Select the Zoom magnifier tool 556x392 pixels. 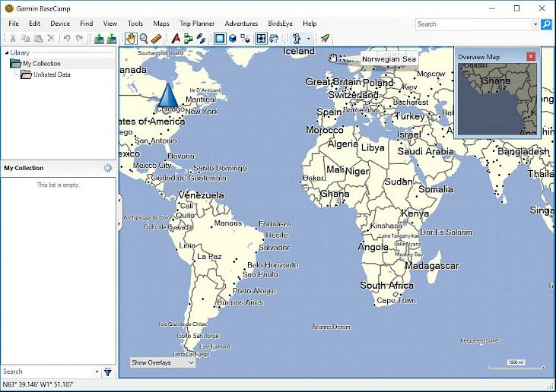tap(144, 38)
